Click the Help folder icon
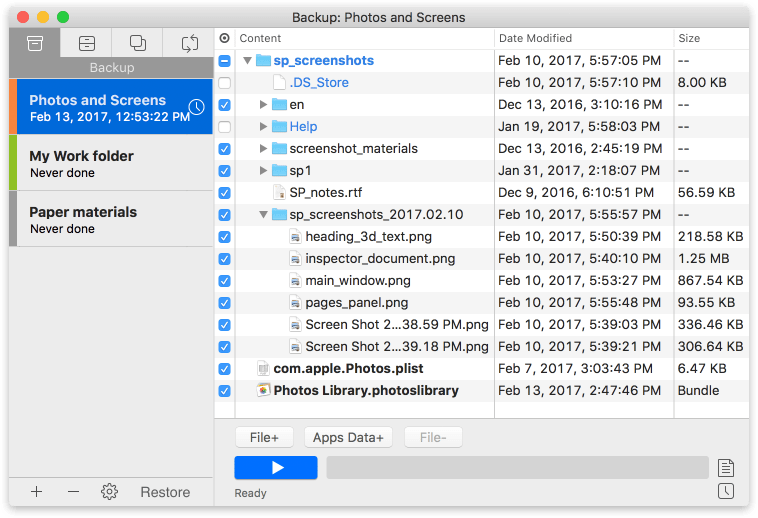This screenshot has height=518, width=758. pyautogui.click(x=279, y=127)
